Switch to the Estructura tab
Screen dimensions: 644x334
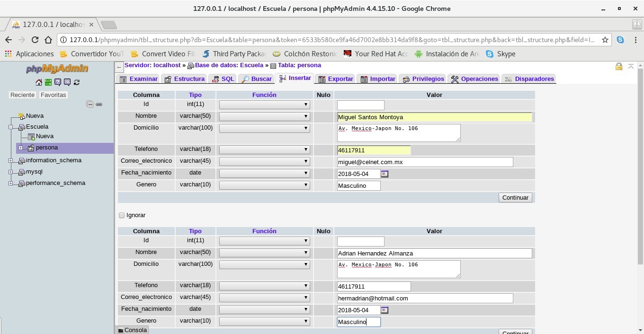click(184, 79)
